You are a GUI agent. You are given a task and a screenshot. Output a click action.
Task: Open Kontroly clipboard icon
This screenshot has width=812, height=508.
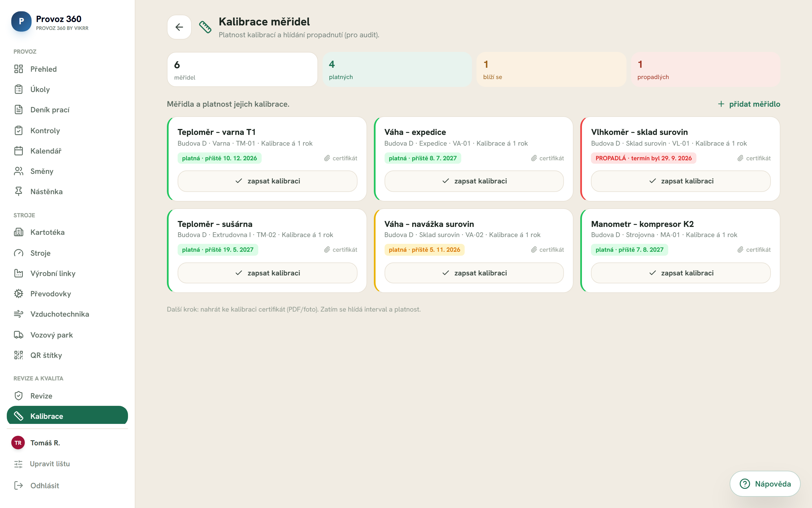click(18, 130)
